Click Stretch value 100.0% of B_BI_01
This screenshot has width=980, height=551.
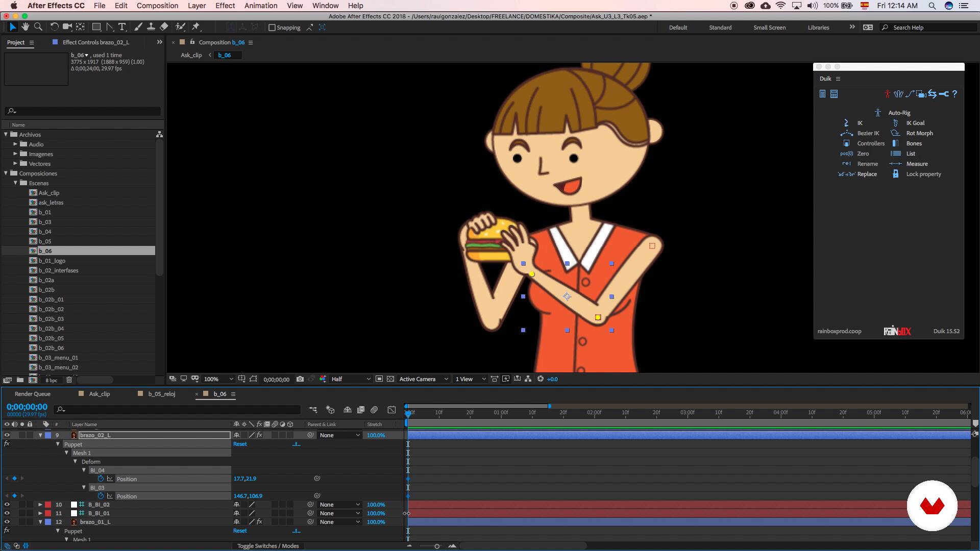tap(376, 513)
